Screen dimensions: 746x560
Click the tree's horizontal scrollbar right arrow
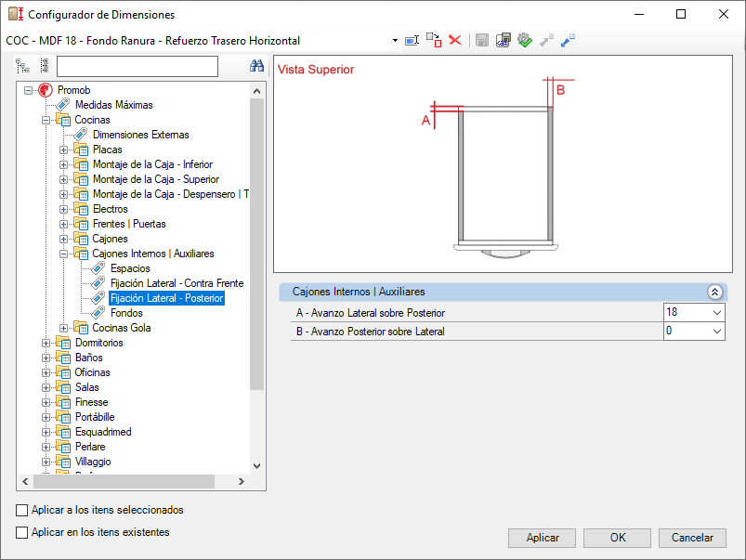coord(242,481)
